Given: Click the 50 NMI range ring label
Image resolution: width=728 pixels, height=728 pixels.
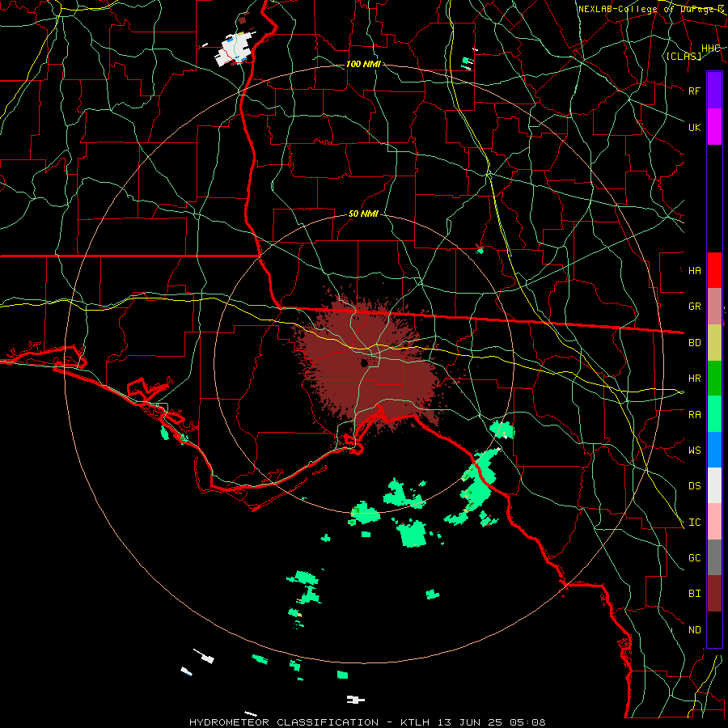Looking at the screenshot, I should point(363,214).
